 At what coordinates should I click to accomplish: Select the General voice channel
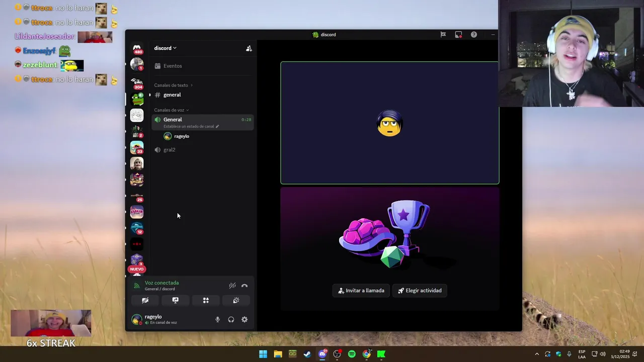click(203, 122)
